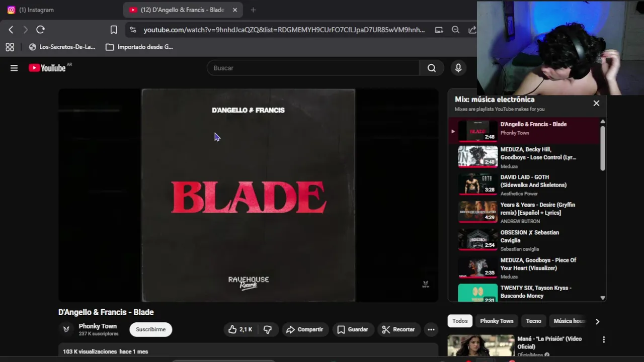644x362 pixels.
Task: Open Maná "La Prisión" video title
Action: coord(549,342)
